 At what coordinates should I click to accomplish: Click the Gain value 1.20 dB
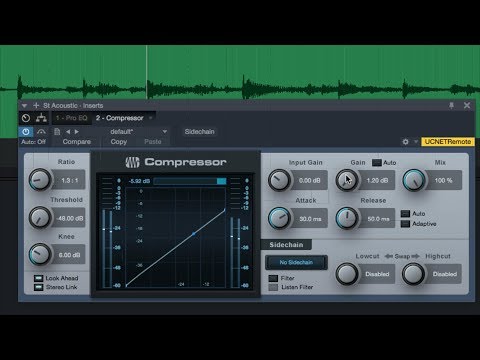(377, 180)
